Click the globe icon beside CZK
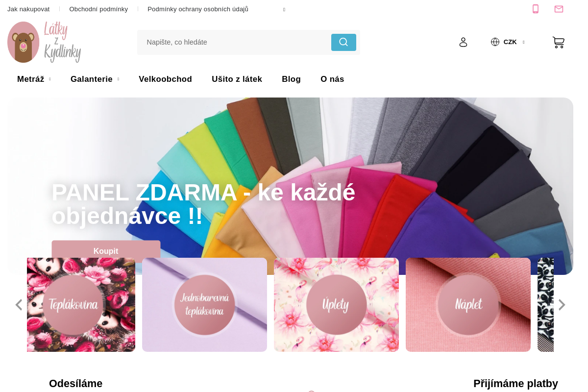Viewport: 588px width, 392px height. 495,42
